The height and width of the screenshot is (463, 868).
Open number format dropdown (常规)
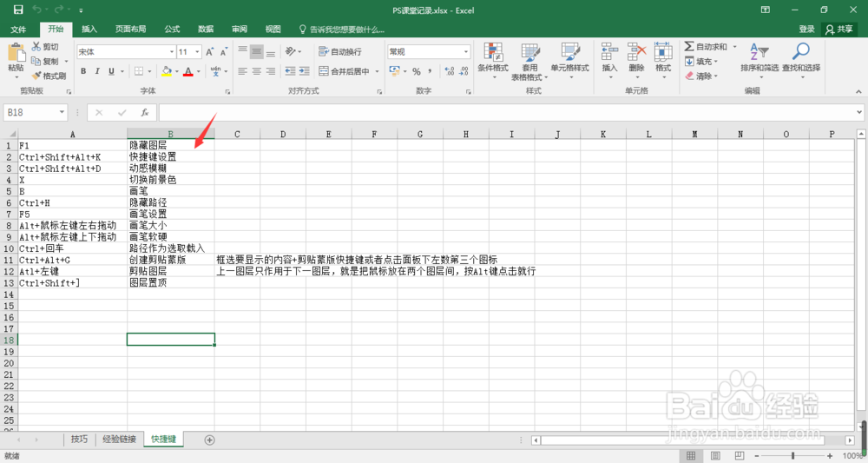point(465,51)
